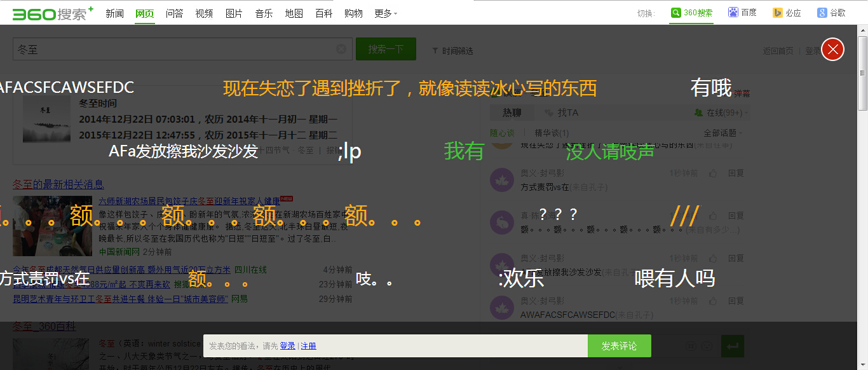Click the orange floating comment 现在失恋了遇到挫折了

pos(410,88)
